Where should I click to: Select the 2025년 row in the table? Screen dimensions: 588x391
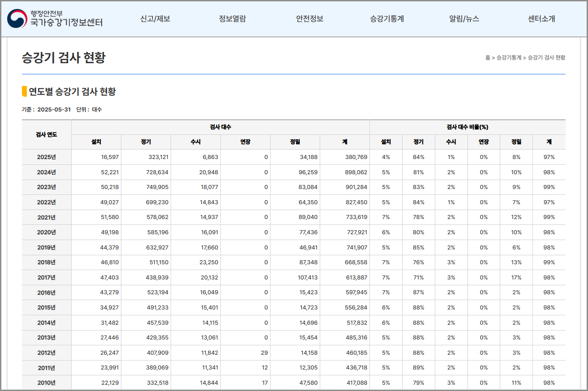[x=47, y=157]
